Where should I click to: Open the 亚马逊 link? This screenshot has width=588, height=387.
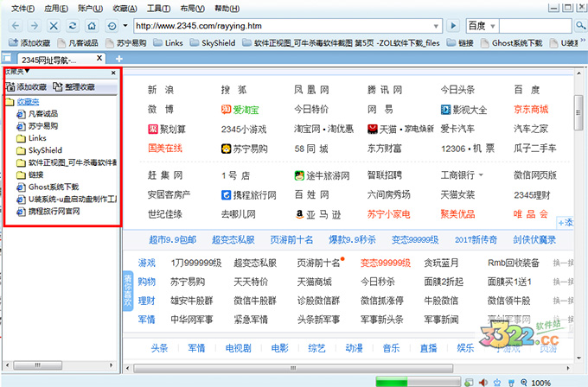(x=318, y=214)
